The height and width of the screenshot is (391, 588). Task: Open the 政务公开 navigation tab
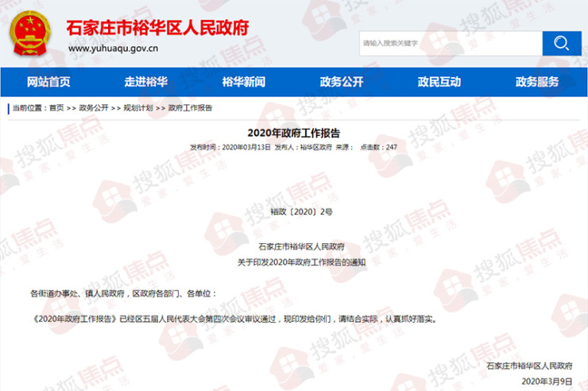pos(342,82)
